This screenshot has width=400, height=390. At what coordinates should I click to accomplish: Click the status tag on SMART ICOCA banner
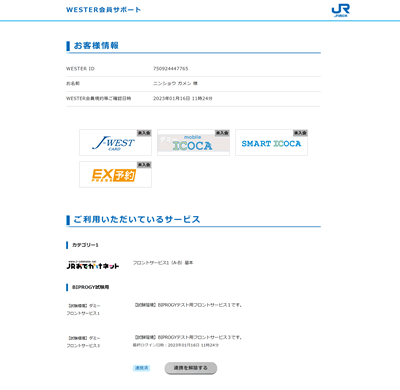[300, 133]
